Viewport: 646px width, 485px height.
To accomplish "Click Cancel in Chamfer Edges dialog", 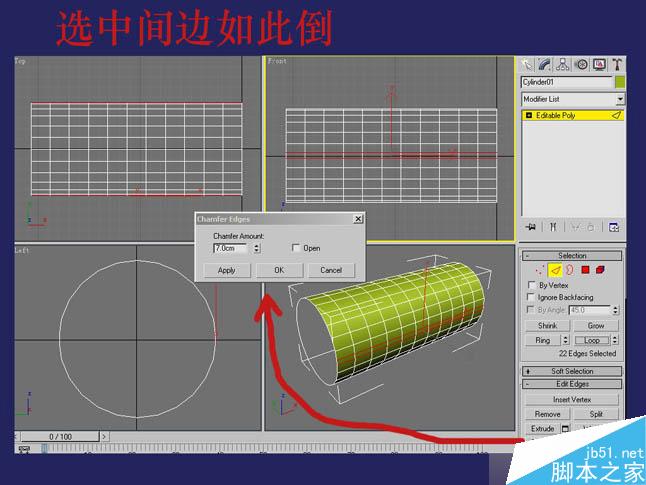I will click(331, 270).
